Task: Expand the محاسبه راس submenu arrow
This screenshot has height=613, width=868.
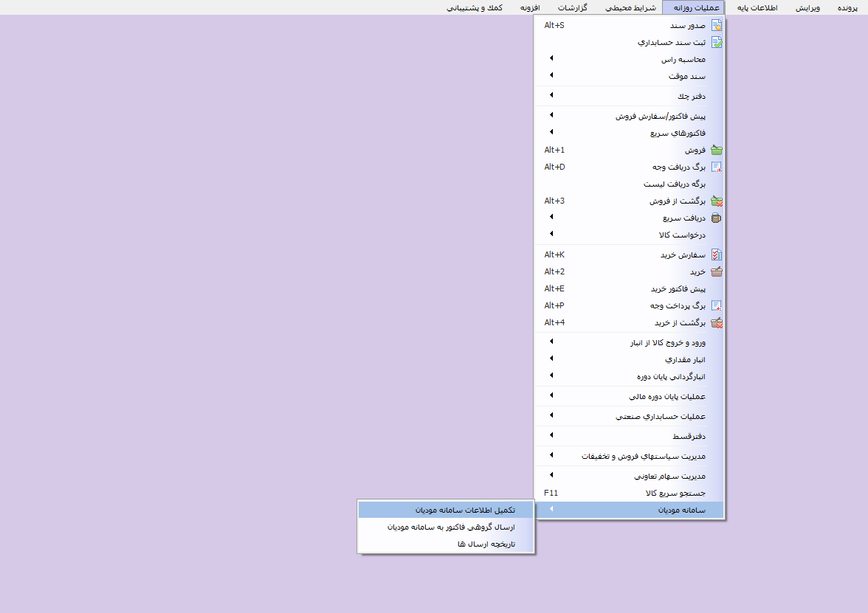Action: pyautogui.click(x=551, y=58)
